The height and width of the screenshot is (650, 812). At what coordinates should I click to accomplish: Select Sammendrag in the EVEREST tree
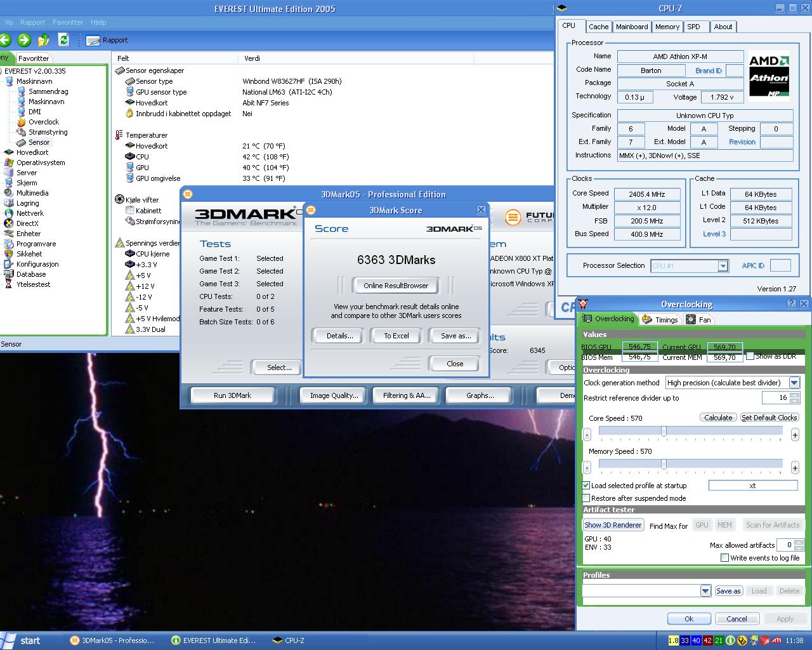click(48, 91)
